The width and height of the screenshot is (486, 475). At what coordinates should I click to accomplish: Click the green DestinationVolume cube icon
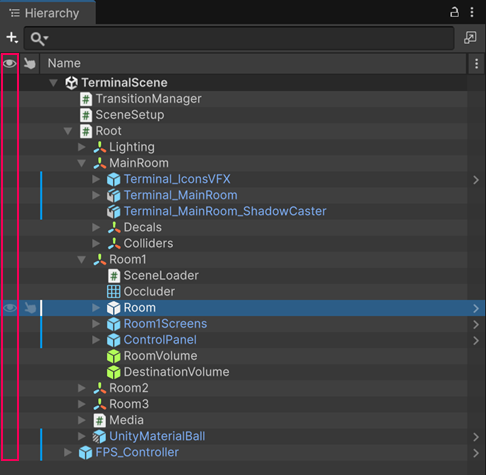click(114, 372)
